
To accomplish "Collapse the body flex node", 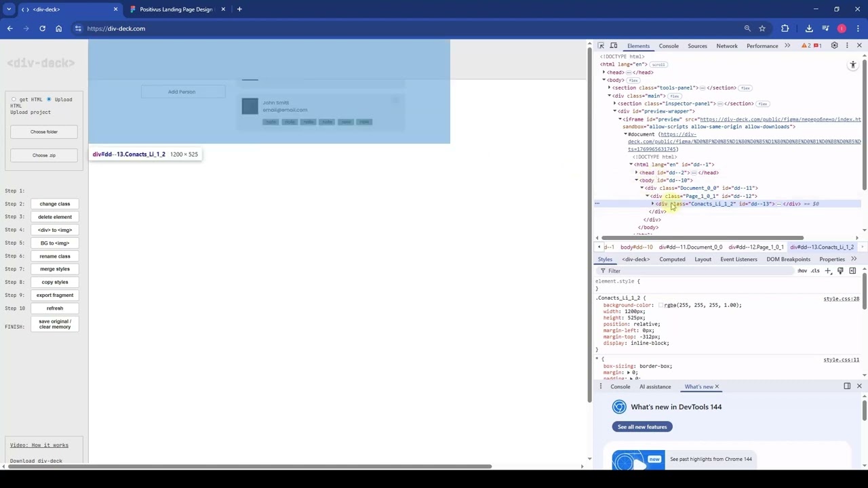I will 604,80.
